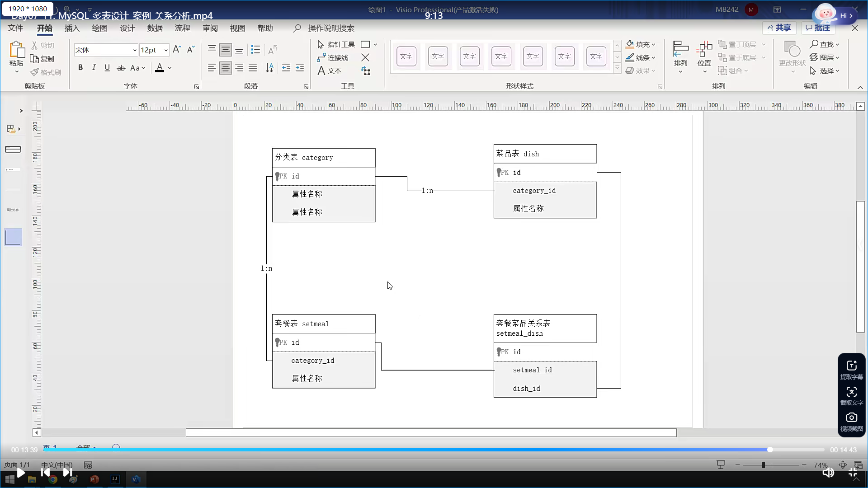Click the video progress bar slider

tap(770, 450)
